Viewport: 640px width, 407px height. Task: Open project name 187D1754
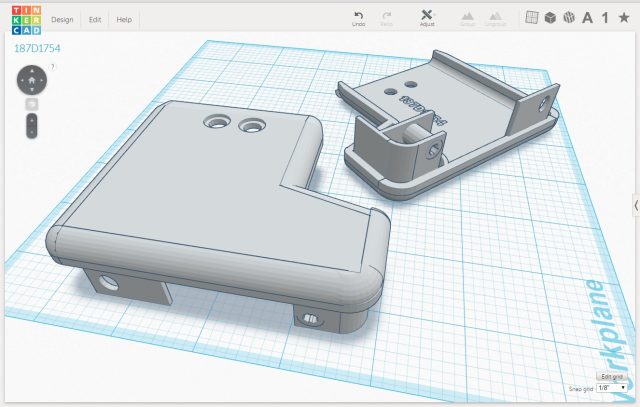coord(37,48)
